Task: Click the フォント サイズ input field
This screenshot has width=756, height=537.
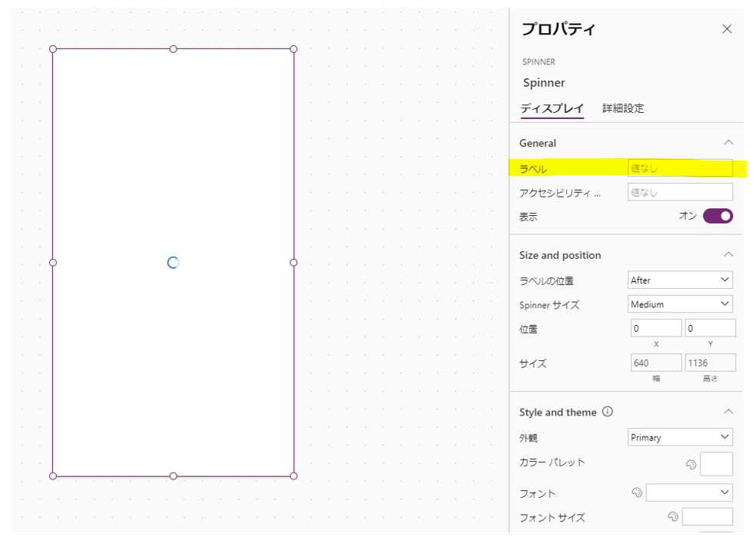Action: click(x=708, y=517)
